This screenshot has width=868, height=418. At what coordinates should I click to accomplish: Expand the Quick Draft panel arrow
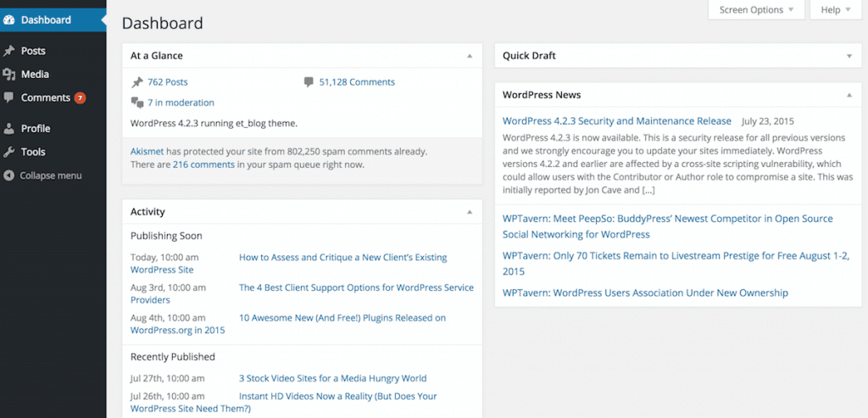[x=849, y=56]
